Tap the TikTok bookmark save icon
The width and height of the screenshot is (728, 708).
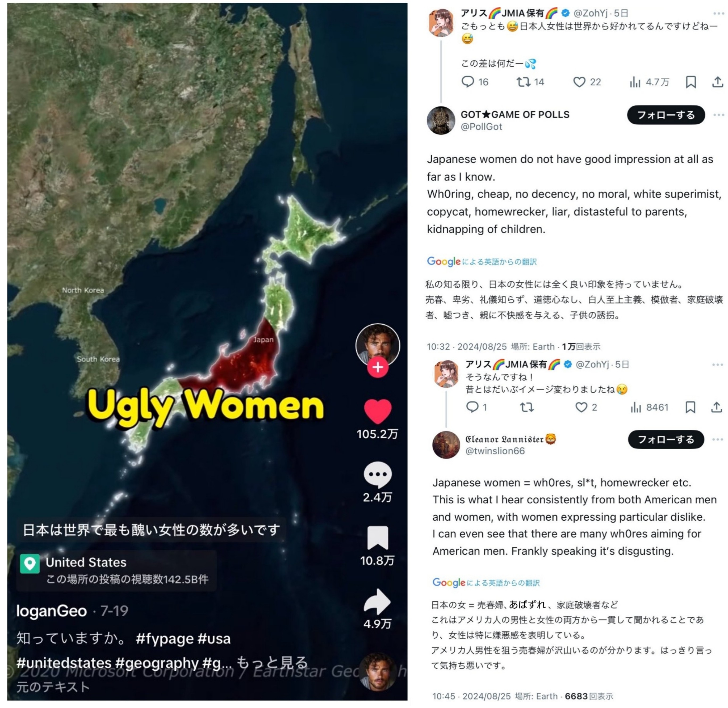click(377, 537)
